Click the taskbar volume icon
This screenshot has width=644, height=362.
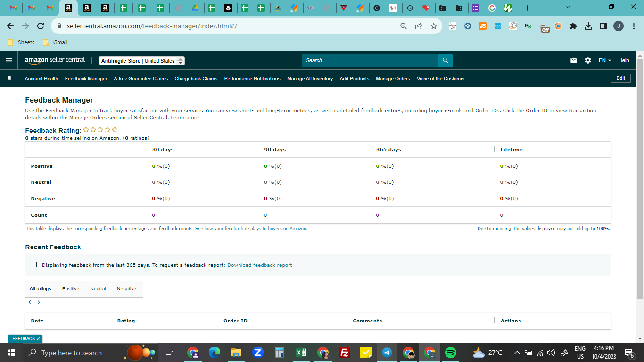pyautogui.click(x=551, y=353)
